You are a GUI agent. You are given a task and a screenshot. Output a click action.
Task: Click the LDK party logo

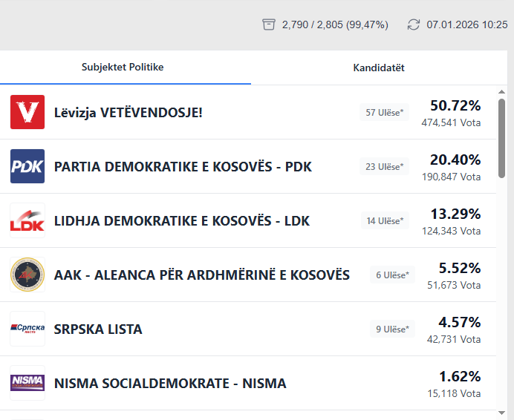(27, 220)
